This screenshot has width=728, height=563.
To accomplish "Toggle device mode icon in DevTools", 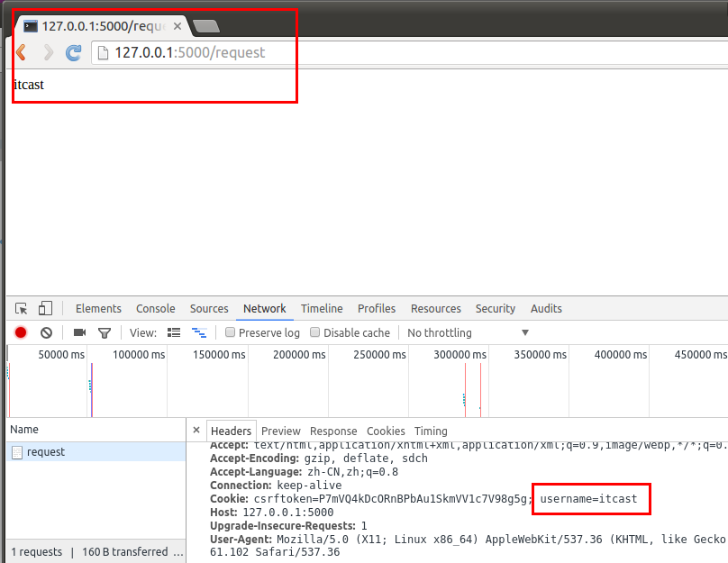I will [x=45, y=308].
